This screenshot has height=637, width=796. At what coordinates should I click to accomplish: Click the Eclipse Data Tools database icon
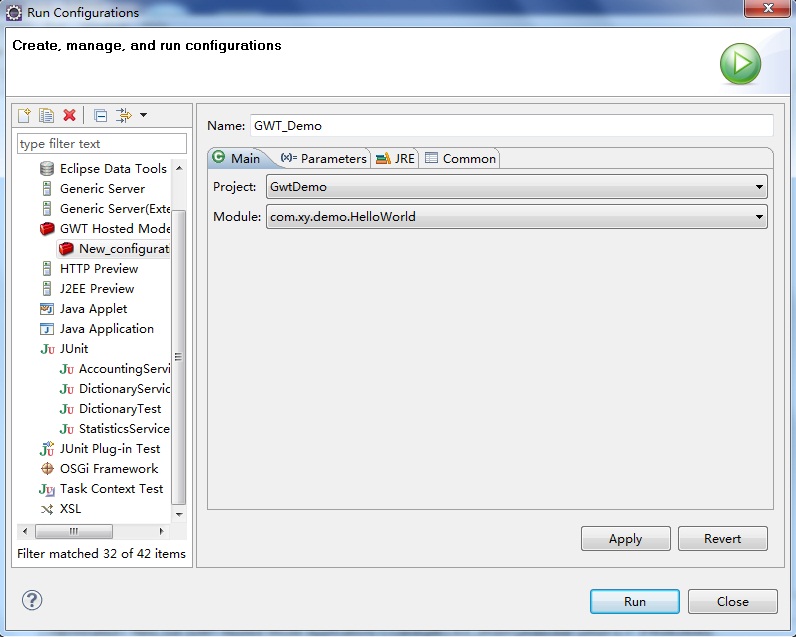47,169
